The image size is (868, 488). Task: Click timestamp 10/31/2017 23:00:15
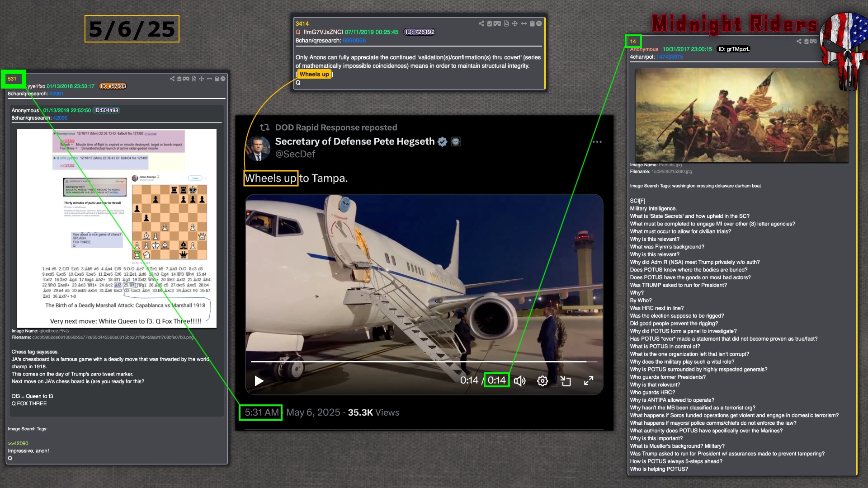click(x=687, y=49)
